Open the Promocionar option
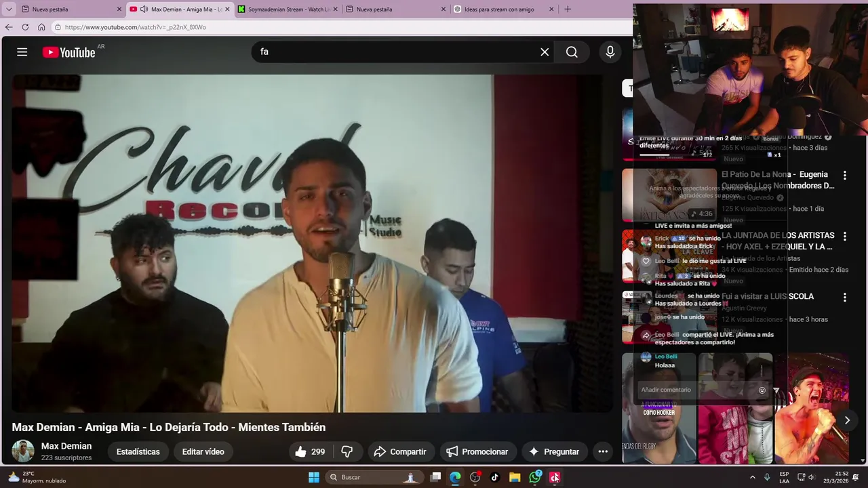Screen dimensions: 868x488 tap(477, 451)
